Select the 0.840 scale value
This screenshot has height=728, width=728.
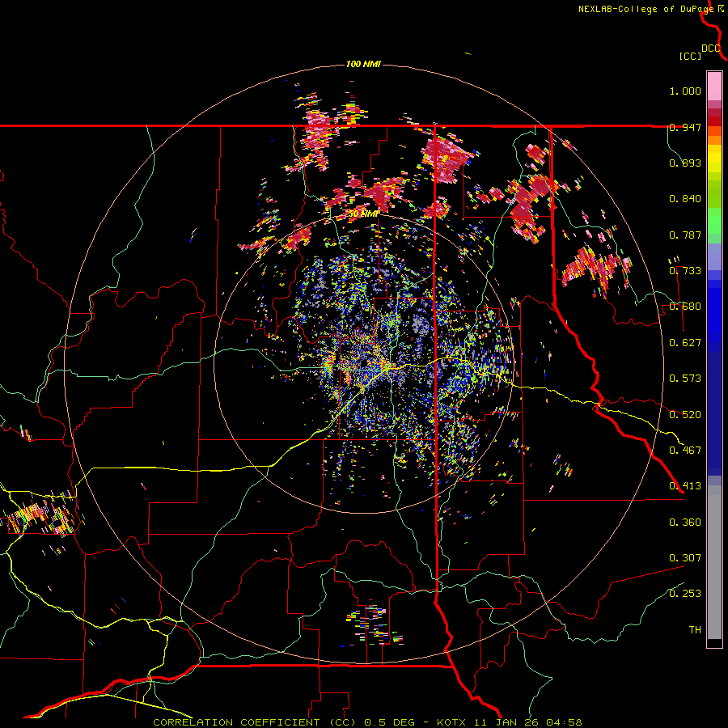685,199
